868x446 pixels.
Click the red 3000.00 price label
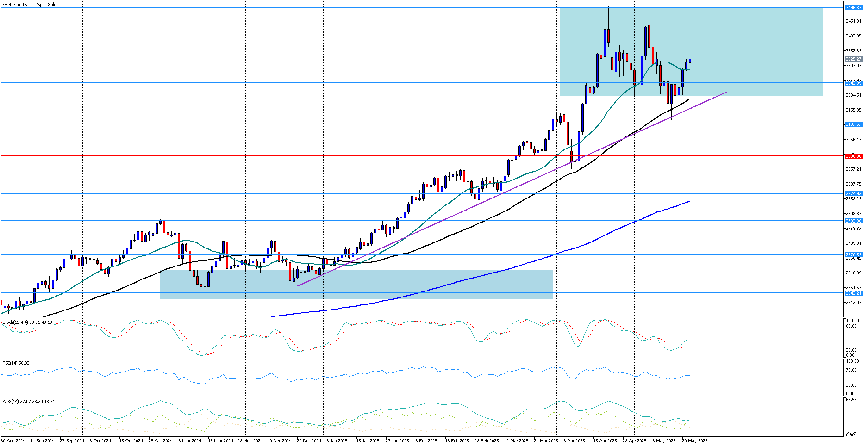pyautogui.click(x=854, y=156)
